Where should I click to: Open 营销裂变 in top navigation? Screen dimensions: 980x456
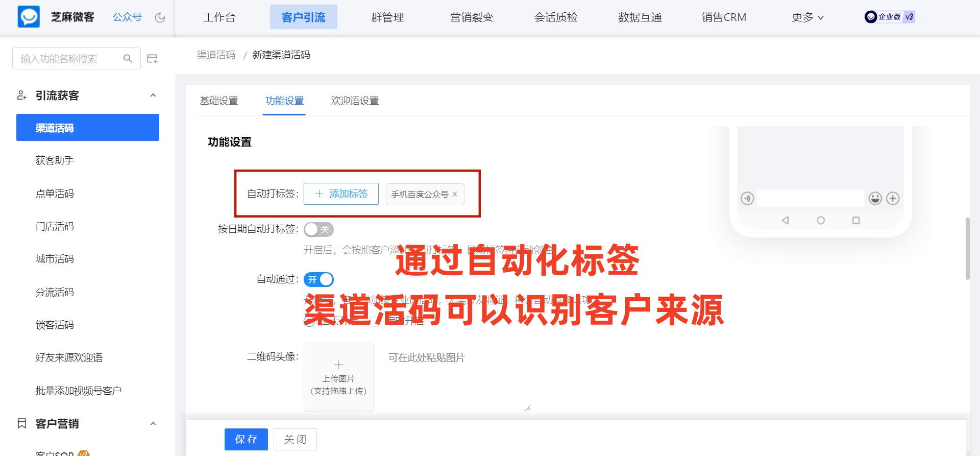click(472, 17)
